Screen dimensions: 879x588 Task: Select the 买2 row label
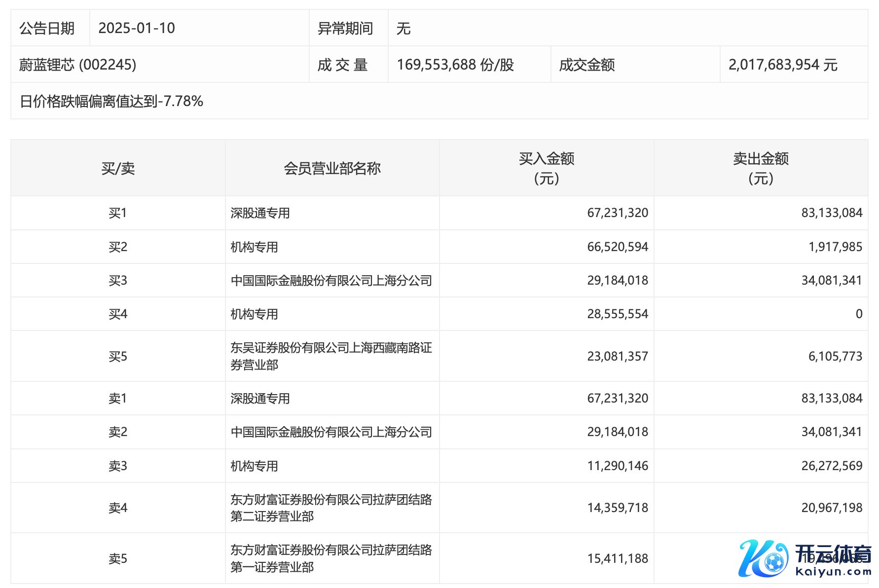(x=118, y=247)
